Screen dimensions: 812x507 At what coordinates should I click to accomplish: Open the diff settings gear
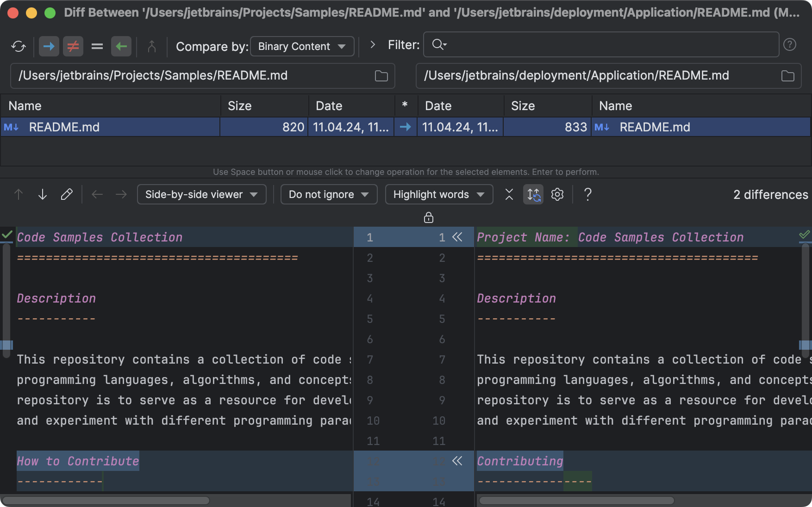point(557,194)
